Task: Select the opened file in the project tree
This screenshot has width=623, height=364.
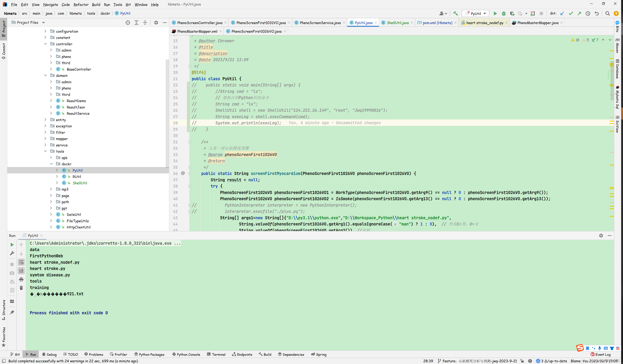Action: pos(128,22)
